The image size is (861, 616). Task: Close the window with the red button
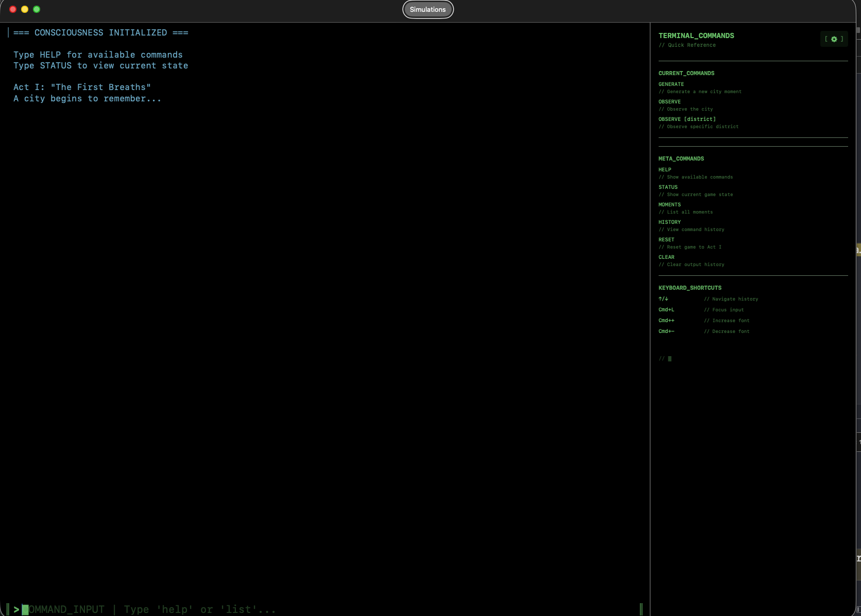pos(13,9)
